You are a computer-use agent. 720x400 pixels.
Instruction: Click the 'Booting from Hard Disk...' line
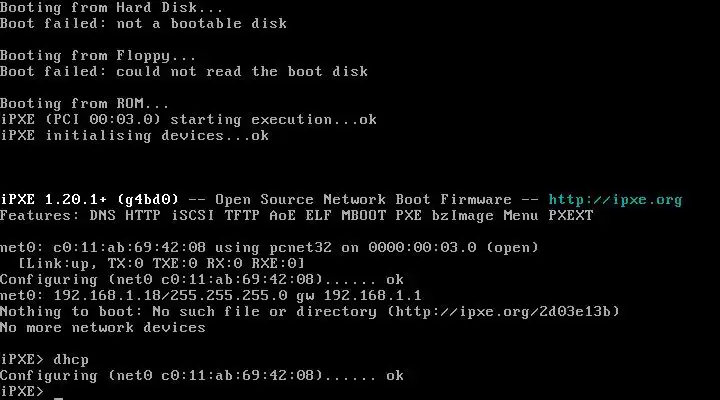(111, 8)
